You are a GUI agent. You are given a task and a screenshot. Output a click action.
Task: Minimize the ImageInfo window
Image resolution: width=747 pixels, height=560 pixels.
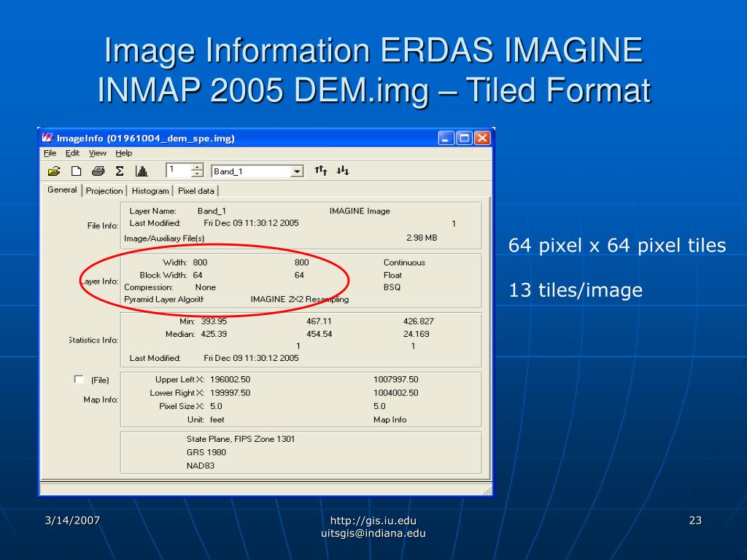tap(446, 138)
